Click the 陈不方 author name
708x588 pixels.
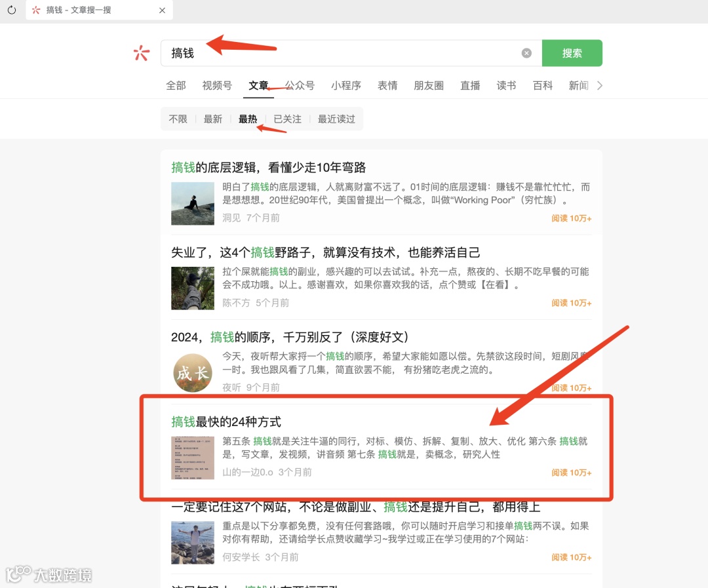pos(236,303)
